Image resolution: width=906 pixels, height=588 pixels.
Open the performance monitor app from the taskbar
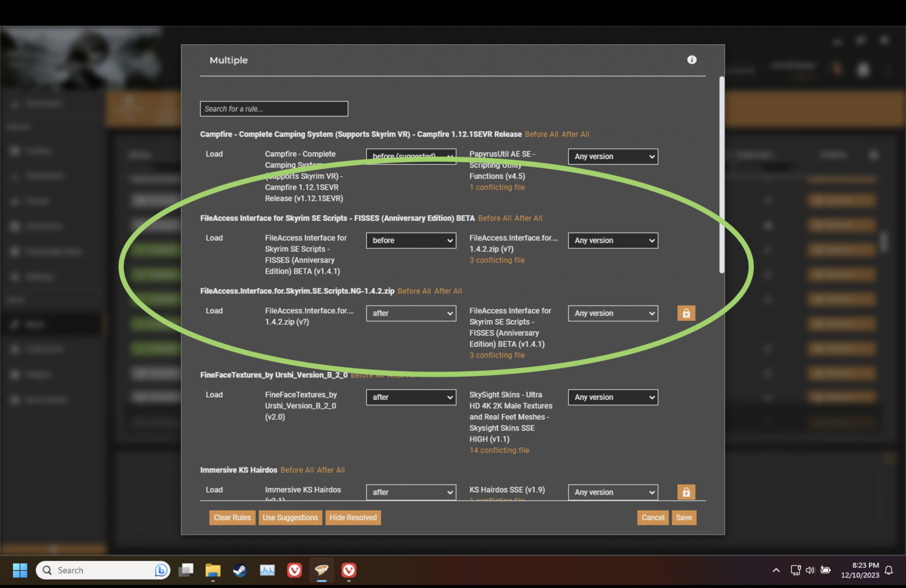267,570
